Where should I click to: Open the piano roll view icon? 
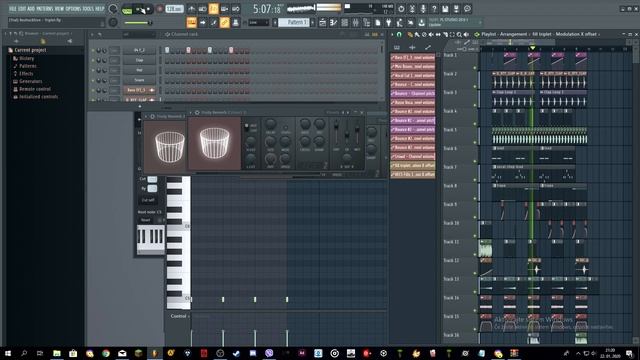click(x=333, y=23)
